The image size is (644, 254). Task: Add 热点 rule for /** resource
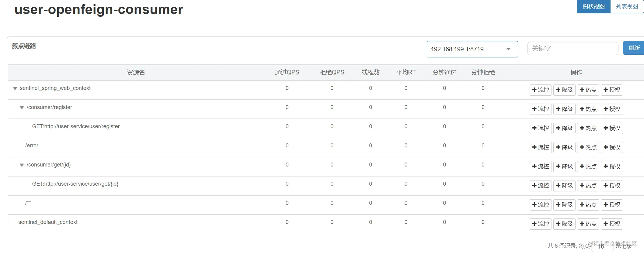[x=588, y=205]
